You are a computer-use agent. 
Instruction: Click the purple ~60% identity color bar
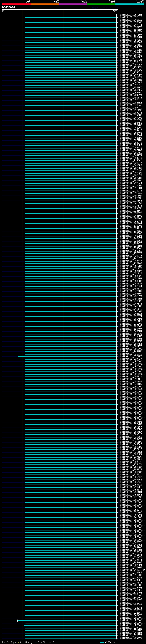[x=73, y=4]
